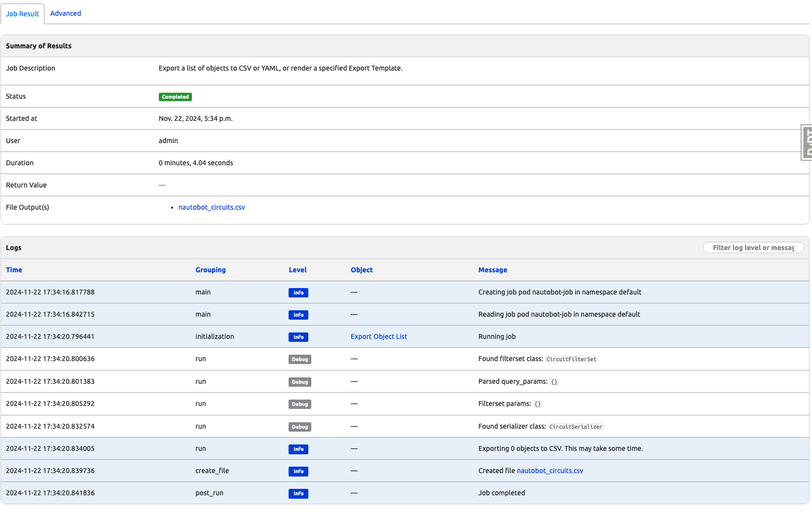Click the Info badge in the post_run row
The image size is (812, 515).
coord(298,493)
